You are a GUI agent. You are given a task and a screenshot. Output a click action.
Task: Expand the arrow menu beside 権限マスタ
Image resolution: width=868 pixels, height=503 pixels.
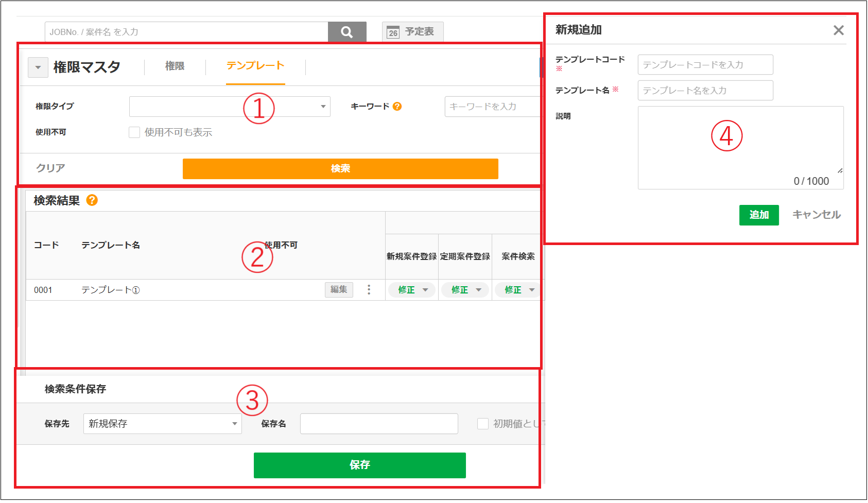click(x=38, y=67)
